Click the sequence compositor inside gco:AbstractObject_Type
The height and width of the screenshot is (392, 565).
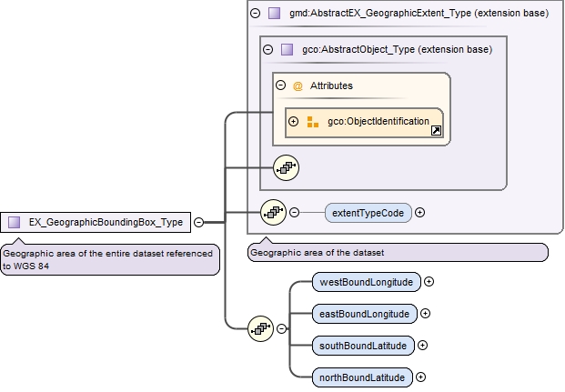[x=287, y=167]
